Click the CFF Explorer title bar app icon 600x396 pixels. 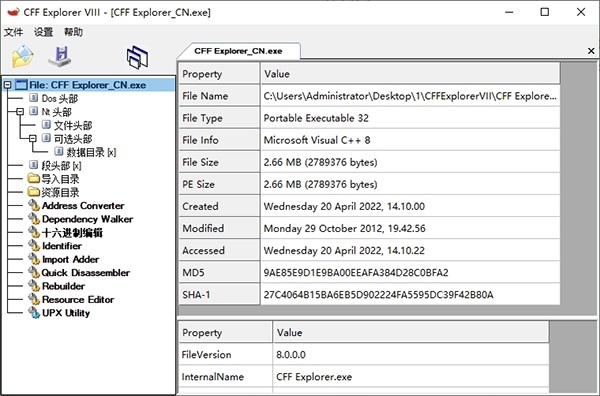pos(13,12)
